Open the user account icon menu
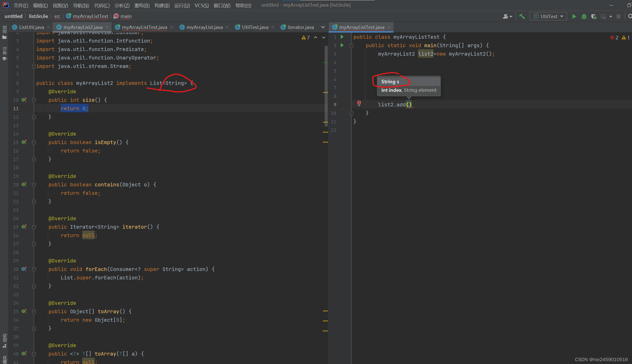This screenshot has width=632, height=364. [507, 16]
